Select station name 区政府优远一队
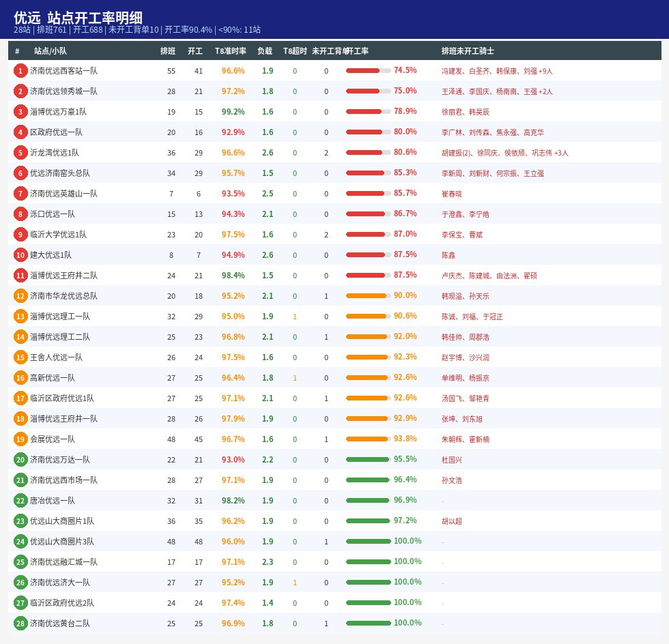The width and height of the screenshot is (669, 644). point(56,132)
